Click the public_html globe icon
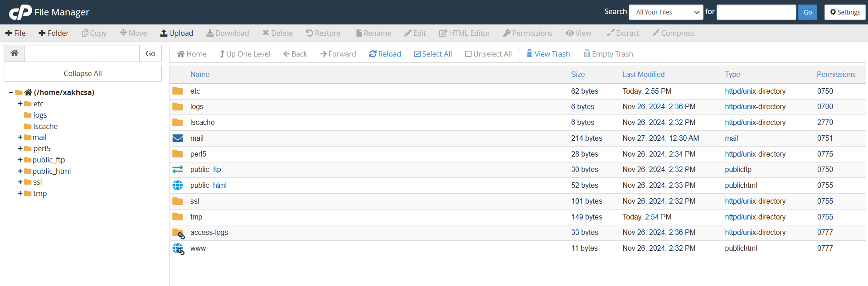 [x=178, y=185]
